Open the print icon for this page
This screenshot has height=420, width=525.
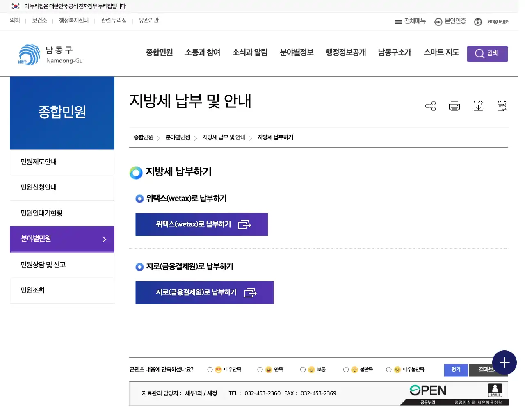[454, 106]
